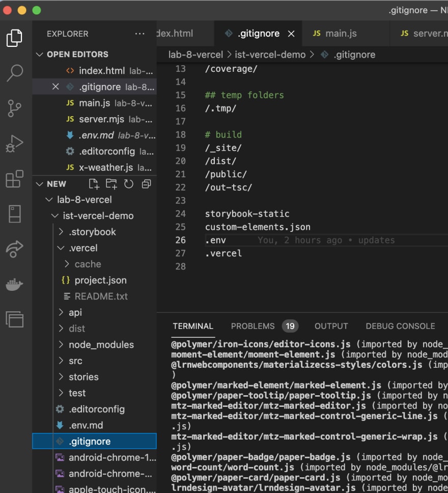Image resolution: width=448 pixels, height=493 pixels.
Task: Open the Extensions view
Action: [14, 179]
